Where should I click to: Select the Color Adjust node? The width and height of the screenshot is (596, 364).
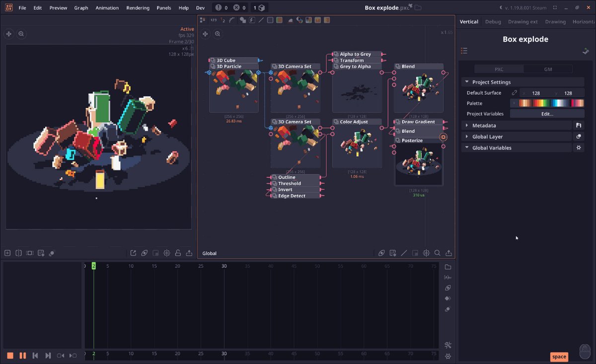pyautogui.click(x=357, y=122)
